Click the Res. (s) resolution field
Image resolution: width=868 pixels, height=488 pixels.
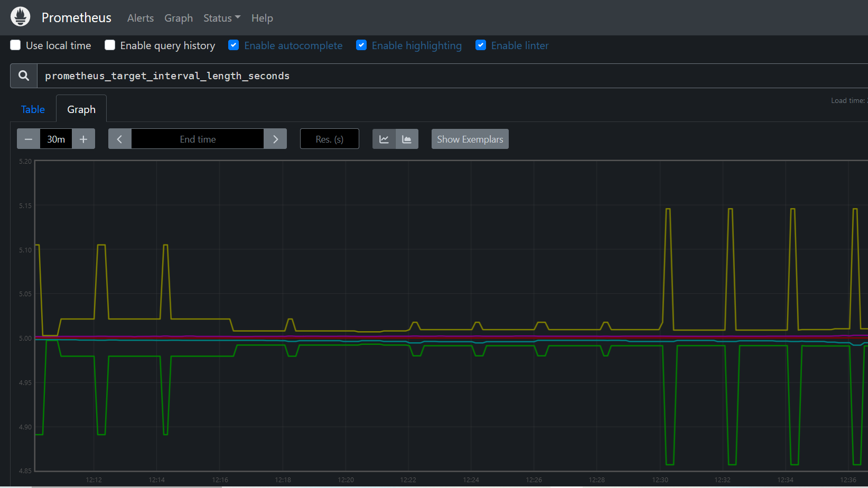pyautogui.click(x=330, y=139)
